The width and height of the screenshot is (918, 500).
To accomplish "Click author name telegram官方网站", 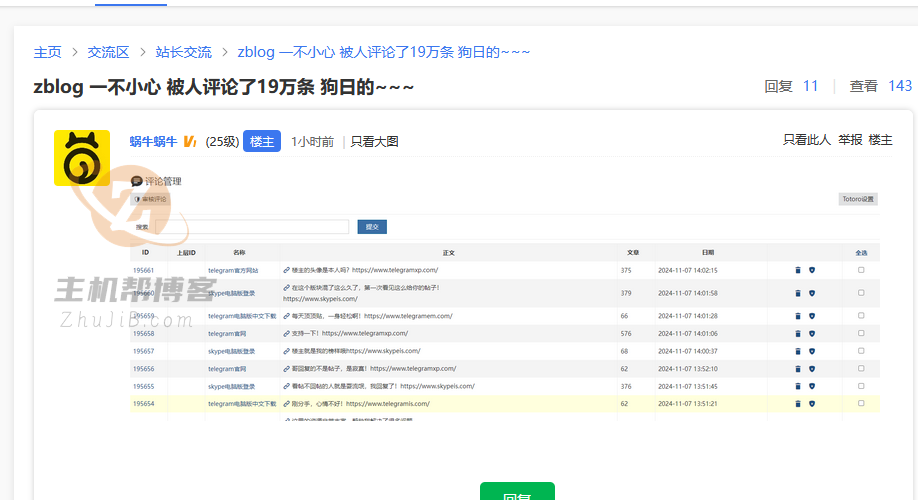I will click(x=233, y=270).
